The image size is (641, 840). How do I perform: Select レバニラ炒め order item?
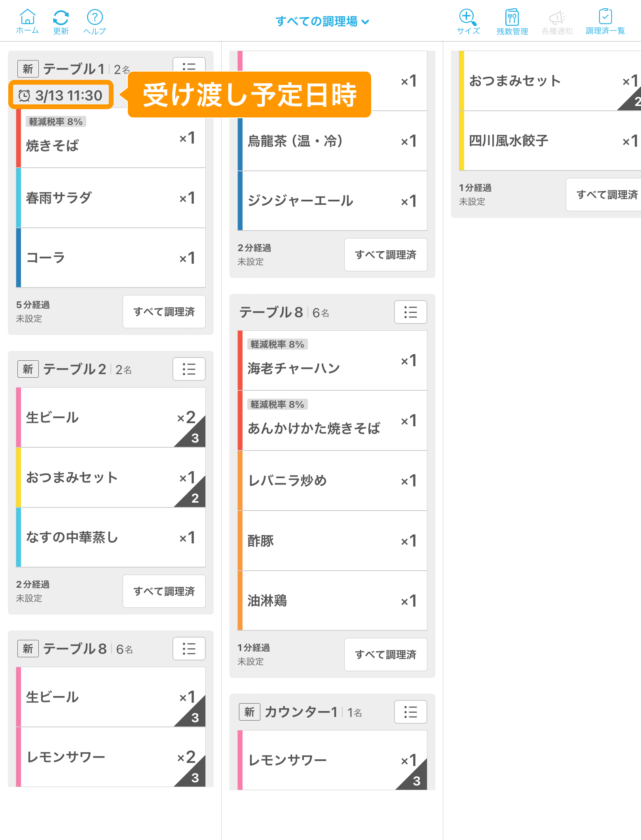point(332,481)
